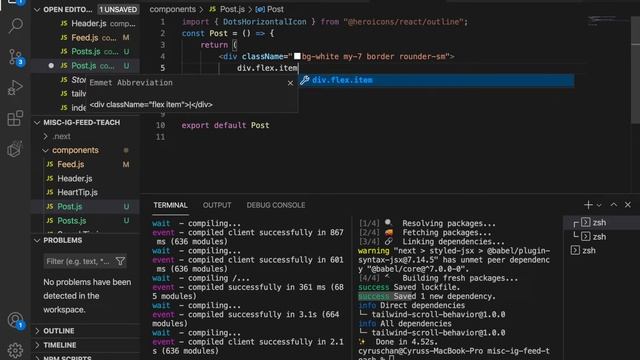Open HeartTip.js in the components folder
This screenshot has height=360, width=640.
pyautogui.click(x=77, y=192)
